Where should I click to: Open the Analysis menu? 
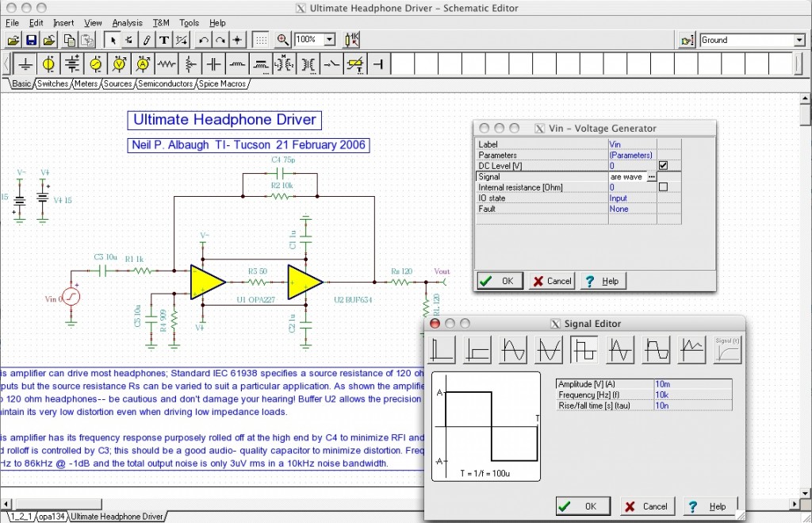point(127,23)
